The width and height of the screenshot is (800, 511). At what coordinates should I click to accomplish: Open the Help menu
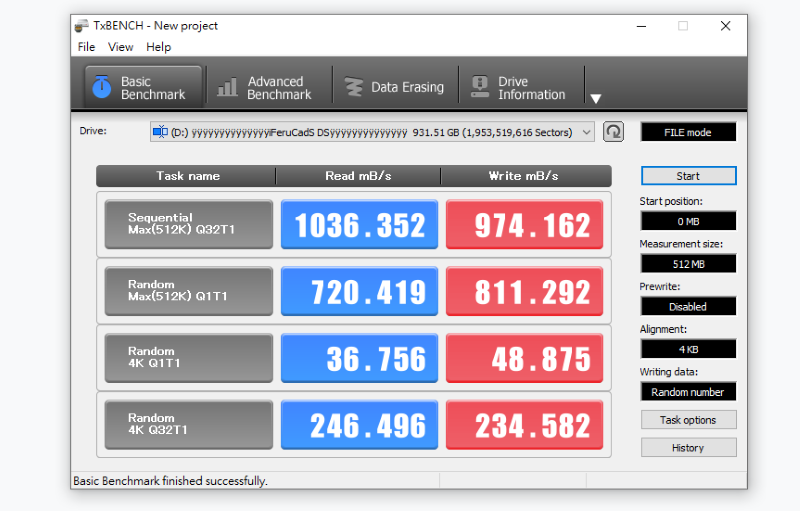[159, 47]
